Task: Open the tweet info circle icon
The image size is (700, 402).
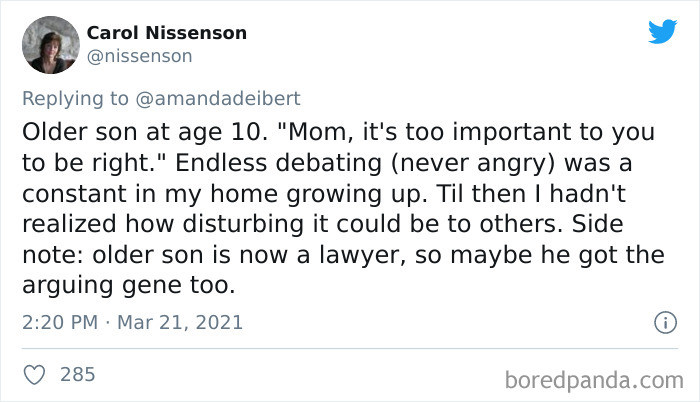Action: [661, 323]
